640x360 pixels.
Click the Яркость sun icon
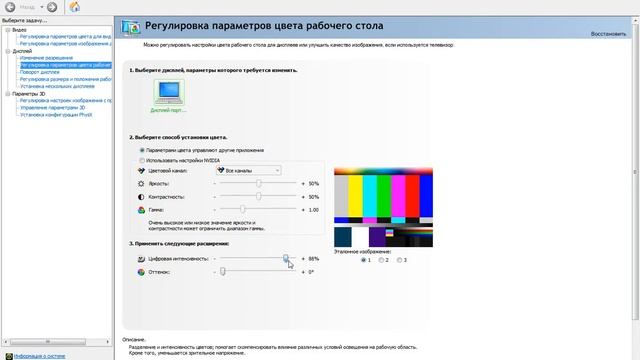141,184
